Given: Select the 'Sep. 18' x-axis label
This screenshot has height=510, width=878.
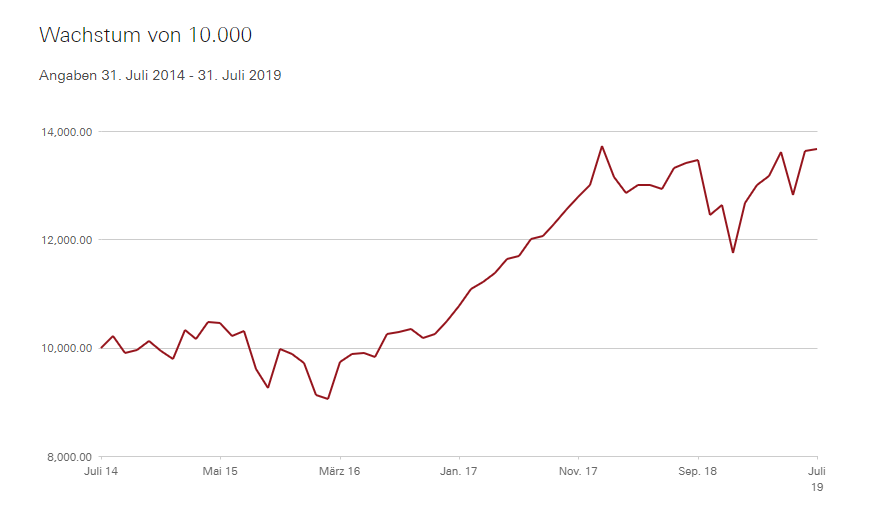Looking at the screenshot, I should point(697,471).
